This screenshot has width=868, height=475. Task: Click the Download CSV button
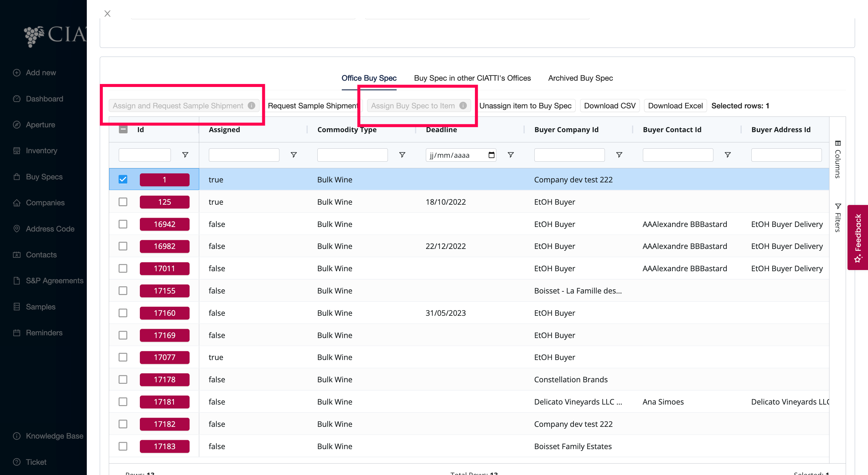609,106
